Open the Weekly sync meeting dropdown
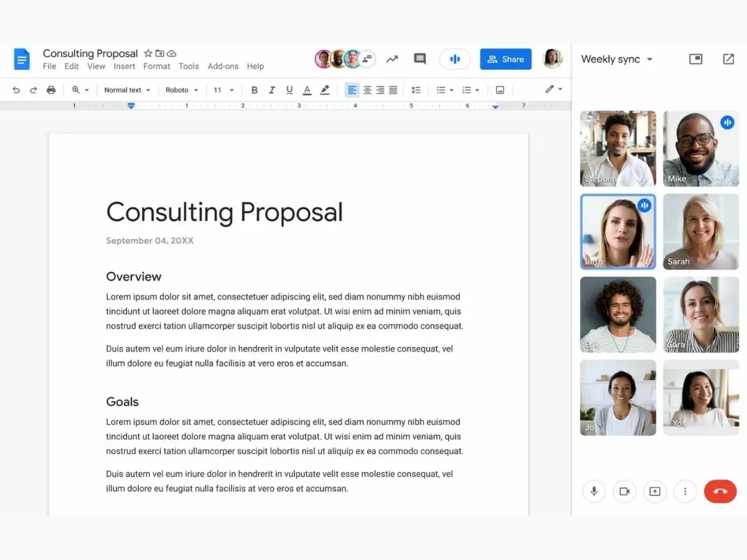This screenshot has height=560, width=747. pos(616,59)
